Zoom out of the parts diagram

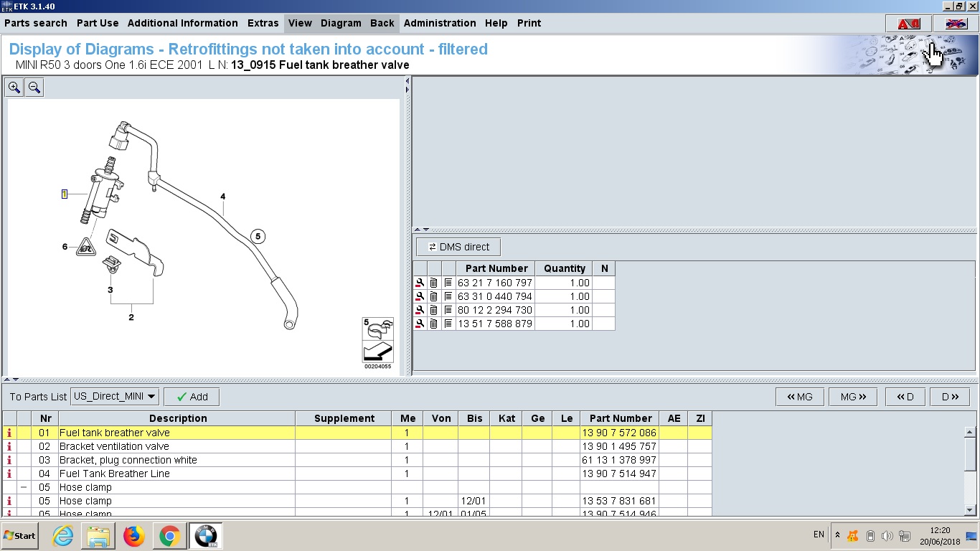[34, 88]
